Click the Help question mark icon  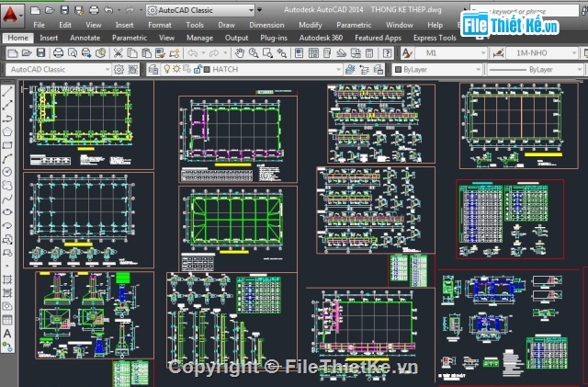[387, 53]
